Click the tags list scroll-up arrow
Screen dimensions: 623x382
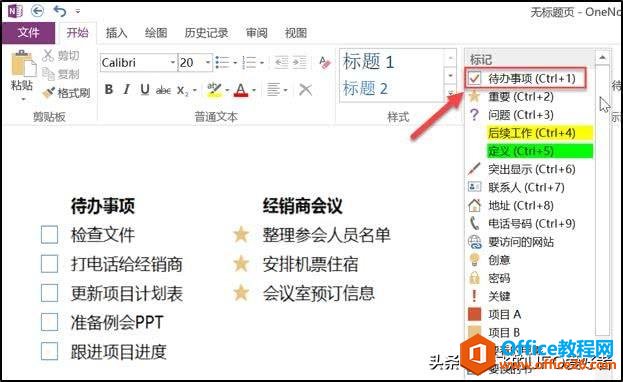(x=602, y=58)
